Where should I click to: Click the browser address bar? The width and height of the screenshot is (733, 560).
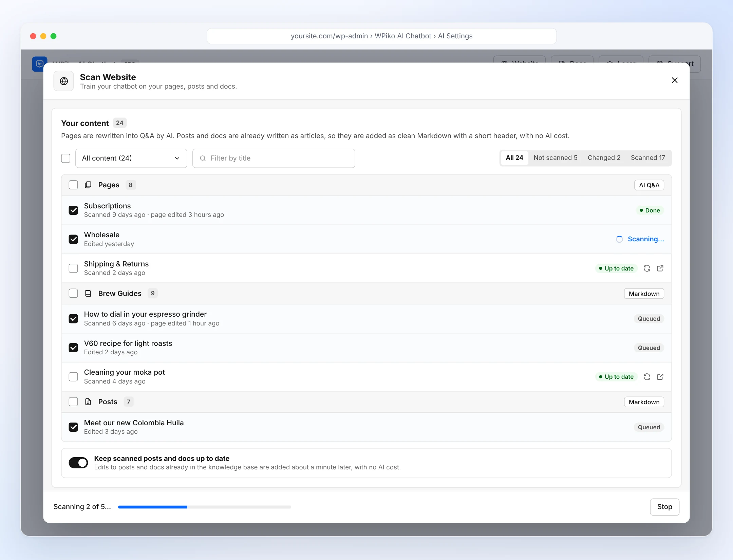(381, 36)
